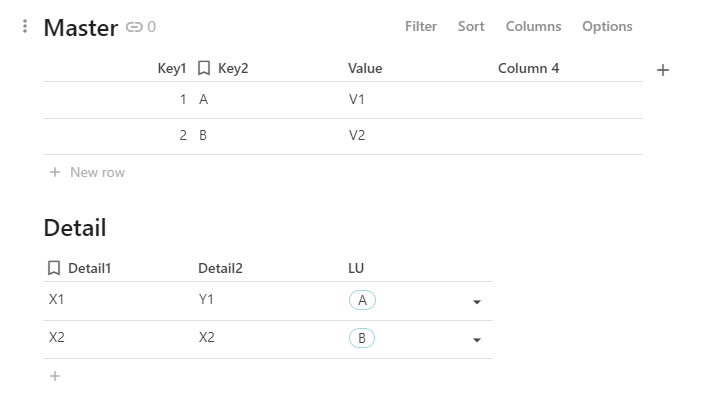The width and height of the screenshot is (715, 403).
Task: Click the V1 cell in Value column
Action: [x=358, y=100]
